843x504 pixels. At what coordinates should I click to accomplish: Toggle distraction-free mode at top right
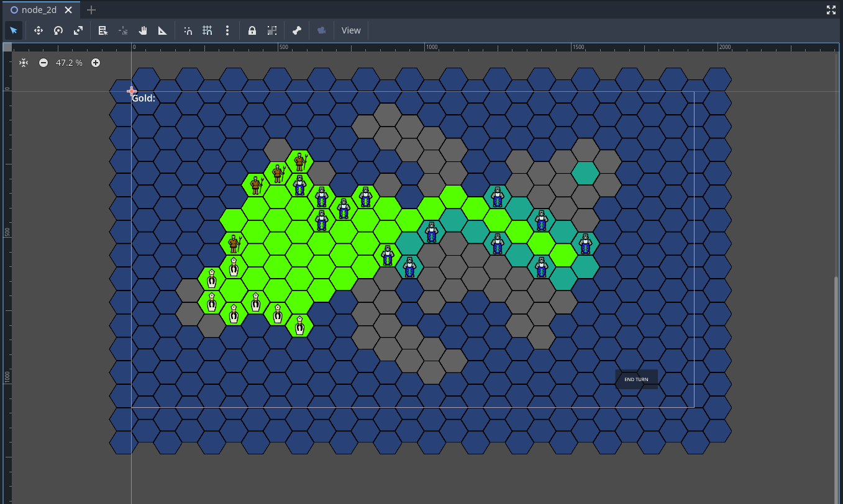pos(831,10)
